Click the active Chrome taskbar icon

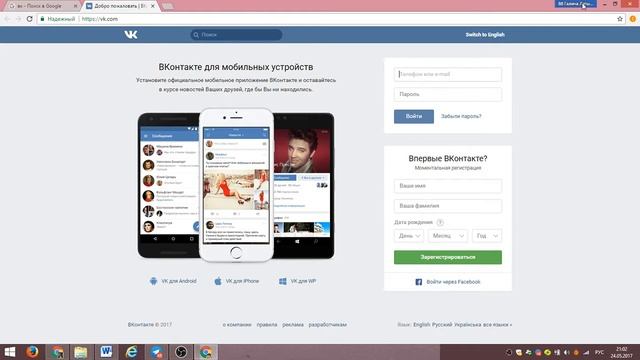tap(206, 352)
